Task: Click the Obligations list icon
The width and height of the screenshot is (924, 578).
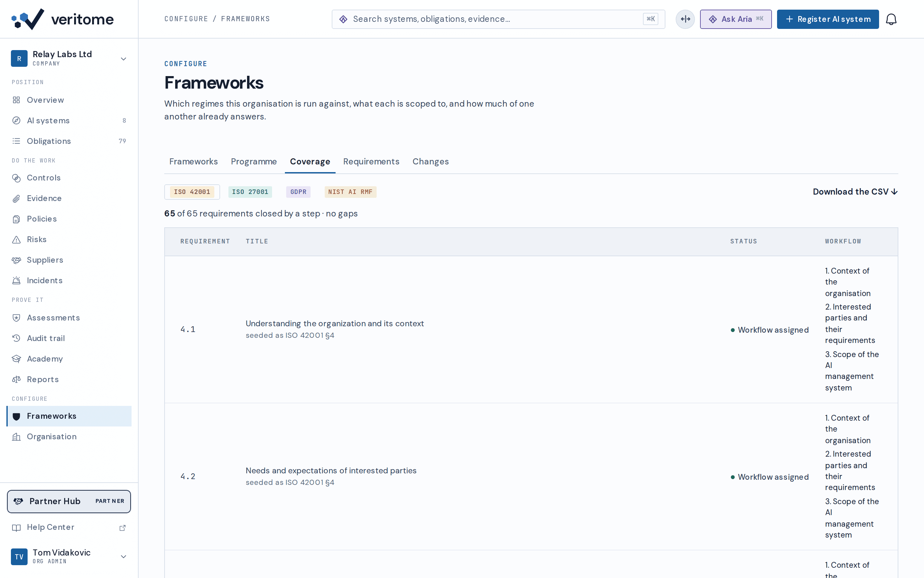Action: 16,141
